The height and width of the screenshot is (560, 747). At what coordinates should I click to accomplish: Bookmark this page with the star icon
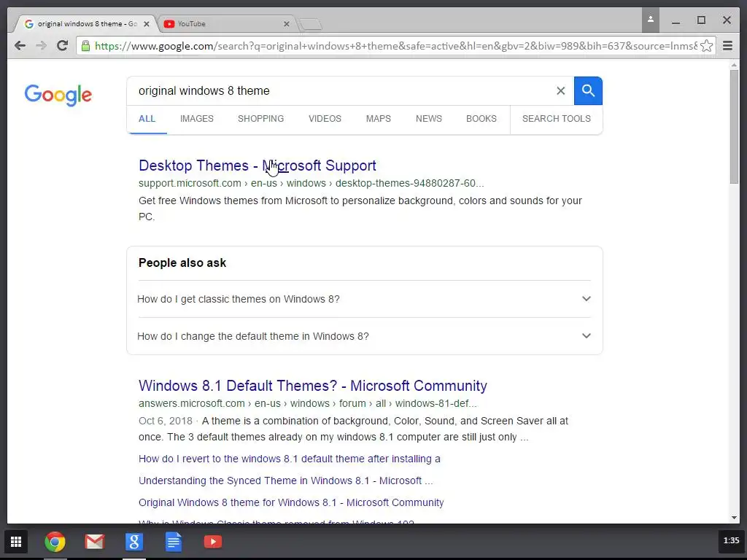point(707,46)
